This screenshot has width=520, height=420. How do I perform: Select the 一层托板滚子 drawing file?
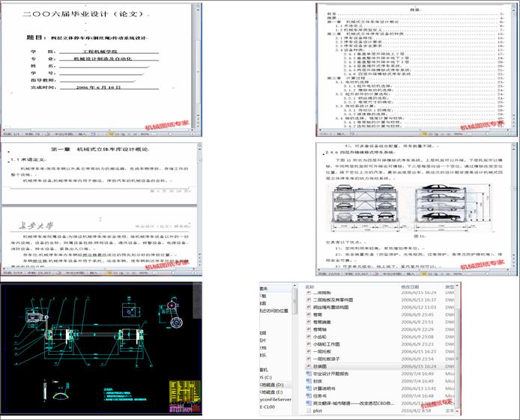pyautogui.click(x=327, y=359)
